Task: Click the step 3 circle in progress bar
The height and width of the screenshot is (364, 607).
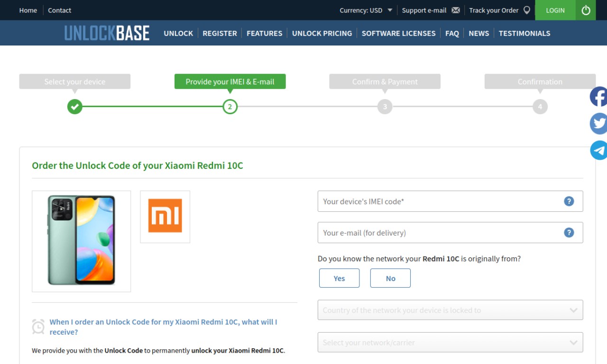Action: 385,107
